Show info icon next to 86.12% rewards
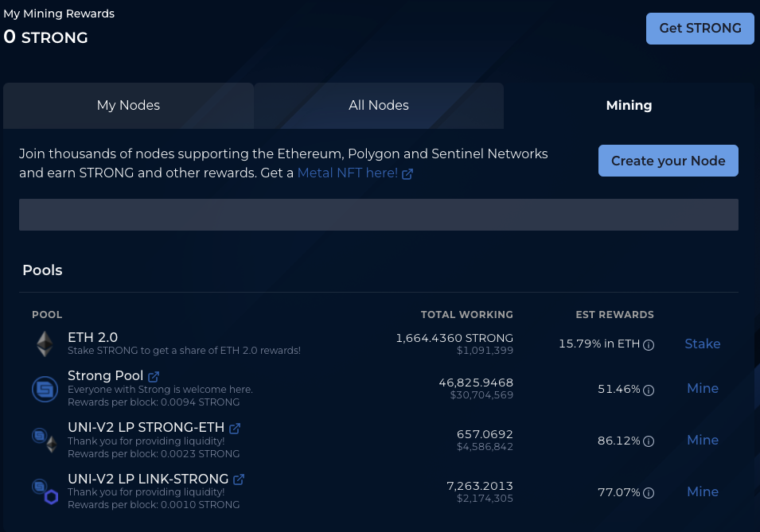Viewport: 760px width, 532px height. (x=649, y=441)
